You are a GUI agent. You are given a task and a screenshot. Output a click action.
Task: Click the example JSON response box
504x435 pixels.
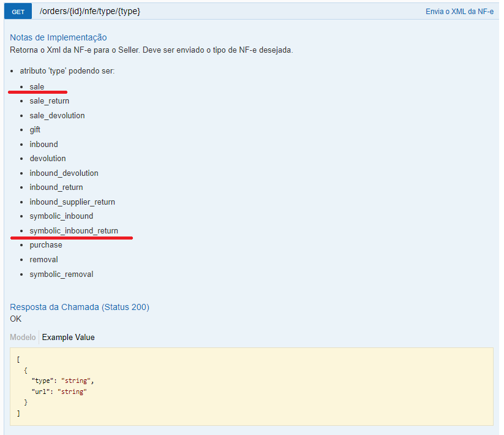click(251, 387)
